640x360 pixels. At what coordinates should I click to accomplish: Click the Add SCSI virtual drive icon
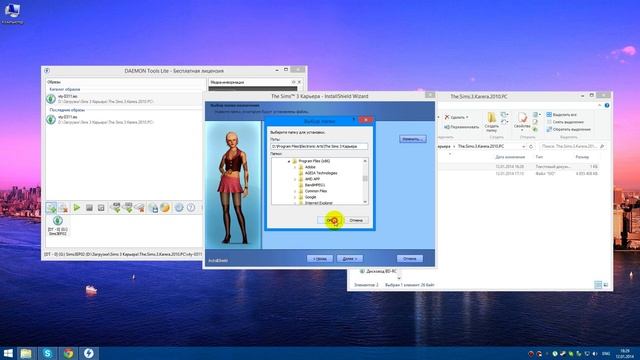pyautogui.click(x=128, y=208)
